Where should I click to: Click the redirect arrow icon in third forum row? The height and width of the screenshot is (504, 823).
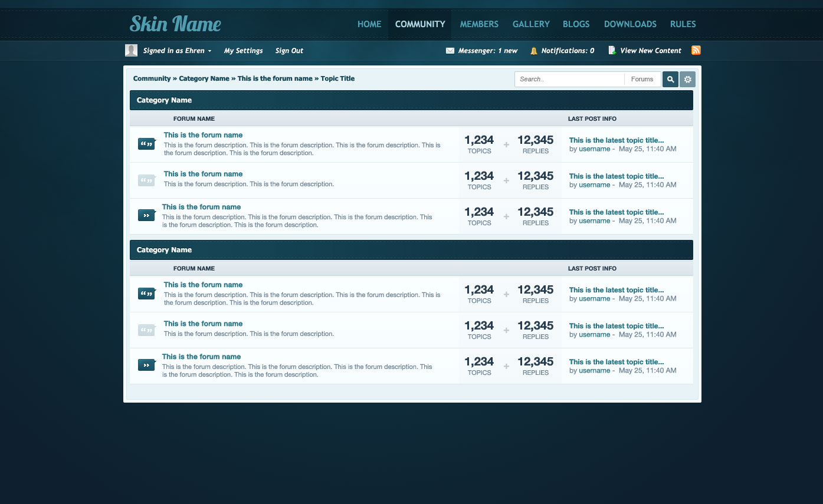[146, 216]
